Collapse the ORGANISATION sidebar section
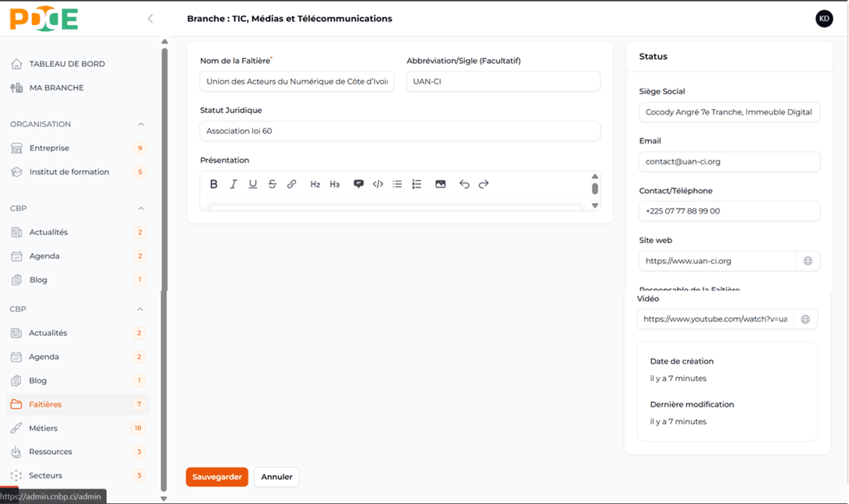This screenshot has width=849, height=504. [141, 125]
